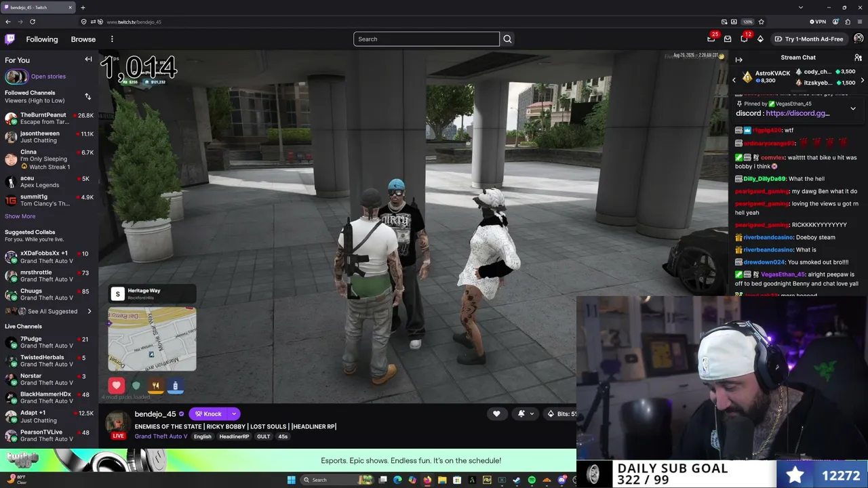Collapse the Stream Chat panel

point(739,60)
